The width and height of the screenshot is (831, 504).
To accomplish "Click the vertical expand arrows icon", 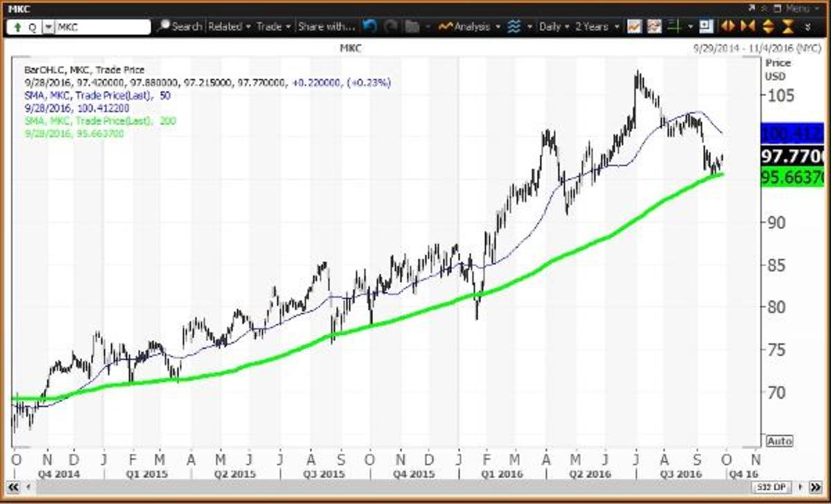I will [x=768, y=27].
